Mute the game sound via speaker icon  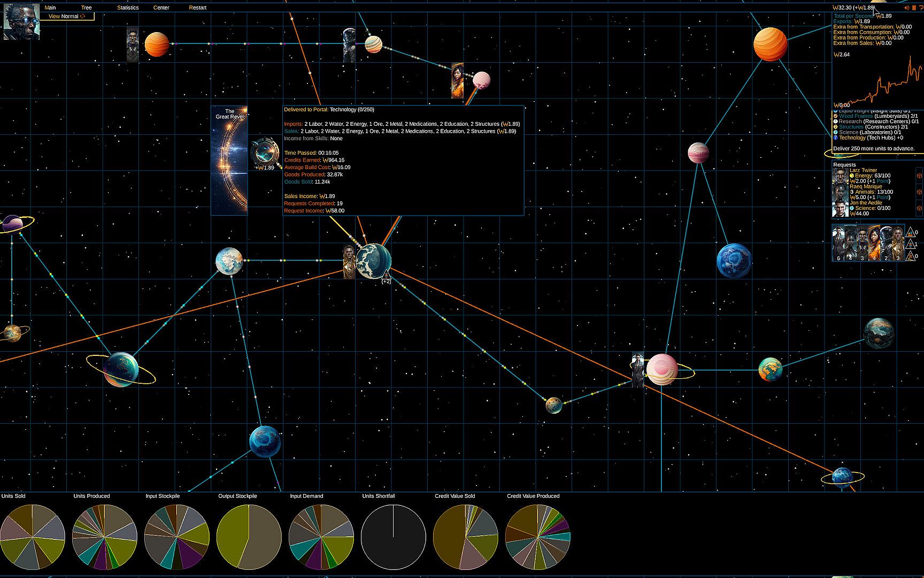(906, 8)
